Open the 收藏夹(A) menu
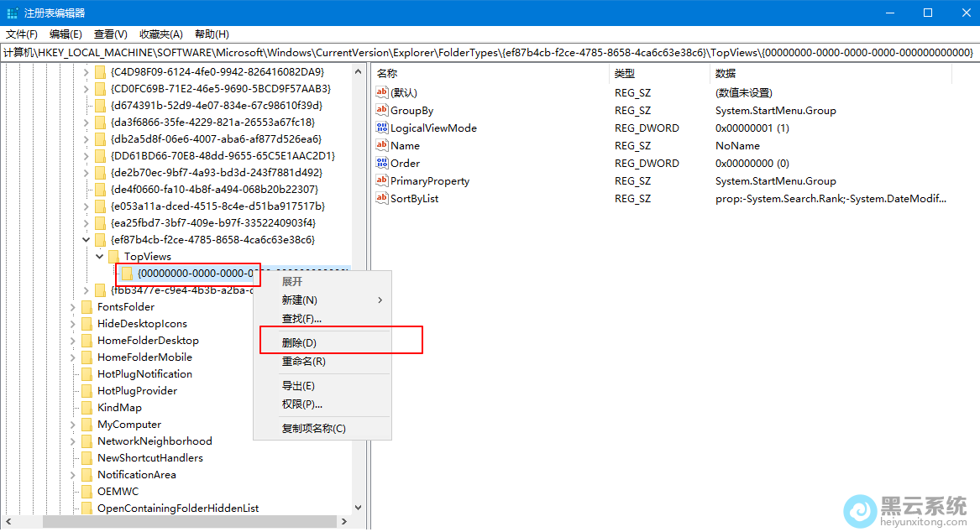 (161, 34)
